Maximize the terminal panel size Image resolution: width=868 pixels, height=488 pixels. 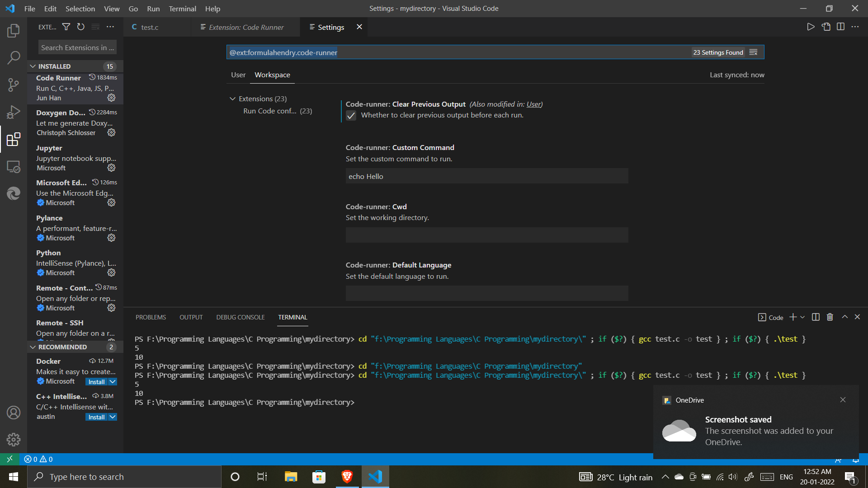[844, 317]
